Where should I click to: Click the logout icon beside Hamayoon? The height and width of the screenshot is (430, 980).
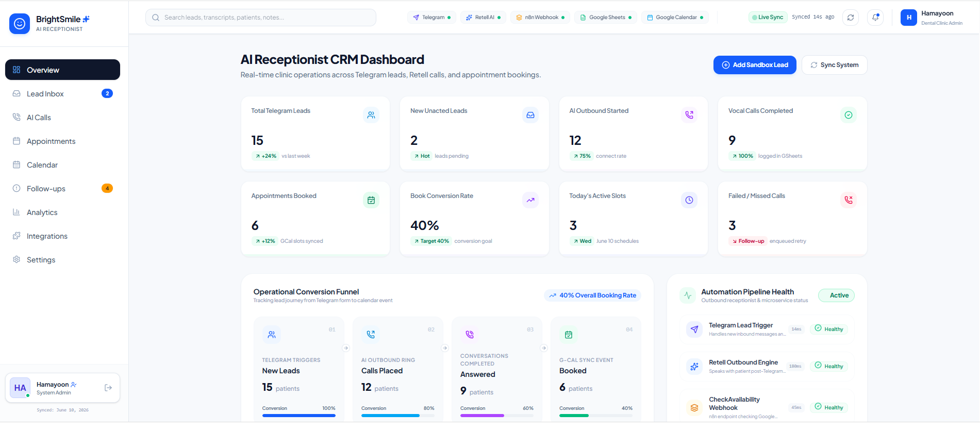tap(108, 388)
